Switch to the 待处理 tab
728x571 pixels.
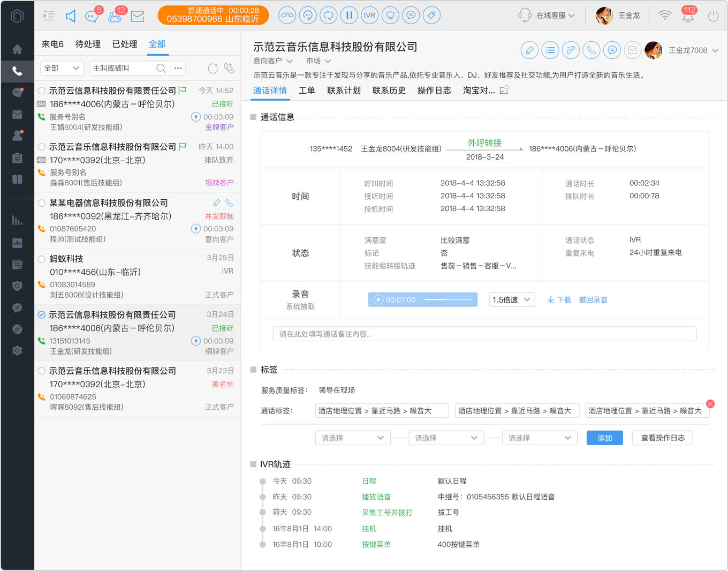pyautogui.click(x=88, y=44)
